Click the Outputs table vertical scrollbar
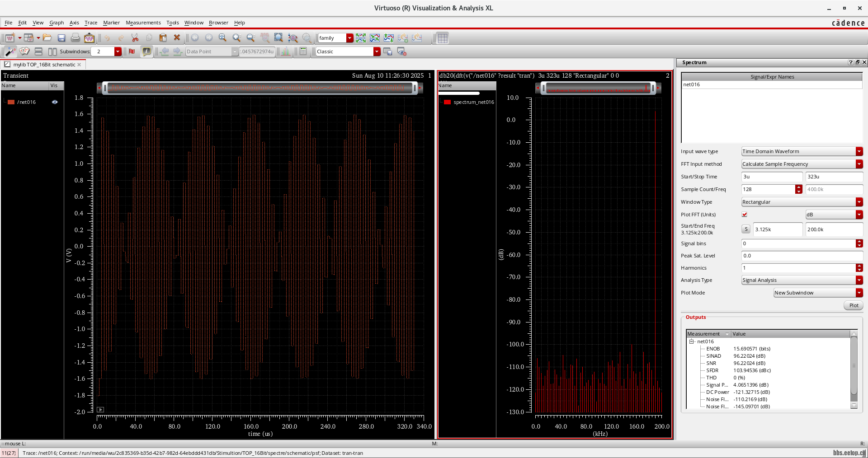 click(x=854, y=369)
